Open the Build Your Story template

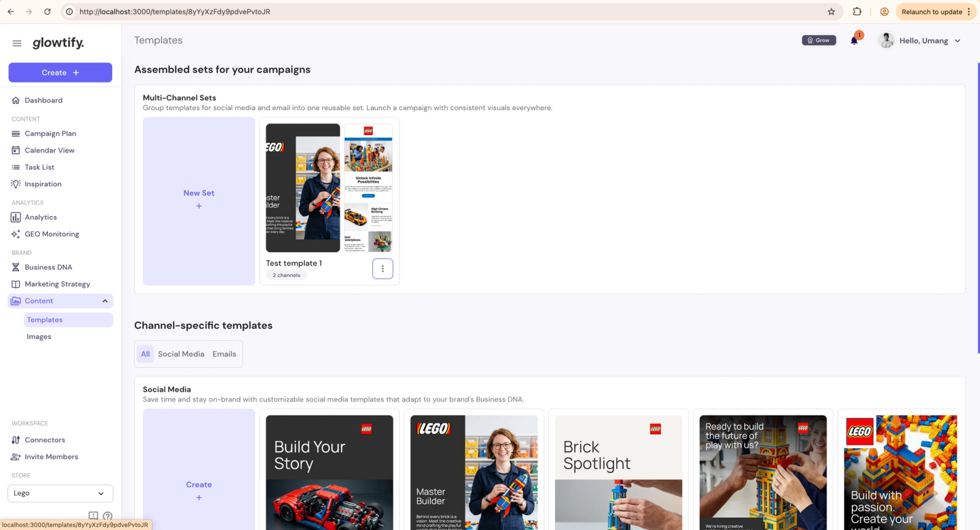(x=330, y=472)
